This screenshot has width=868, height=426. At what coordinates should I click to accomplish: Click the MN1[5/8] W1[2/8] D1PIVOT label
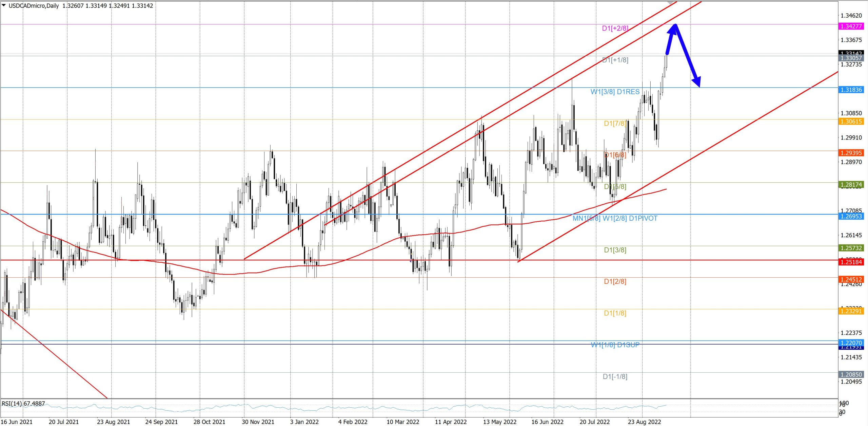[615, 218]
